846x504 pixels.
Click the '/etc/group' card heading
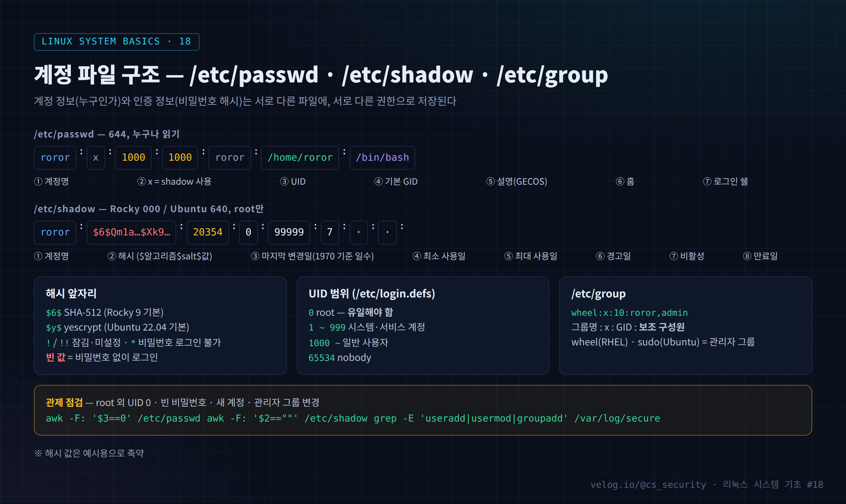599,294
